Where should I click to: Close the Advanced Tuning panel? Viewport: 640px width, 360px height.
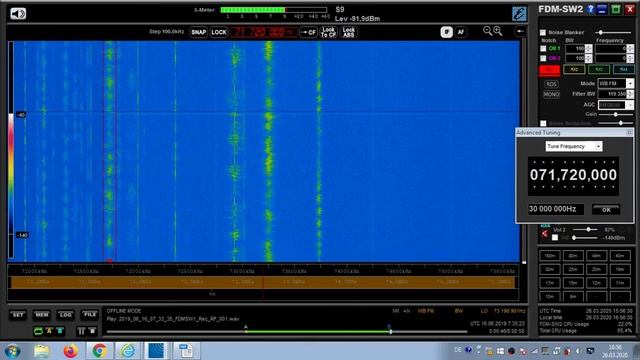coord(629,133)
